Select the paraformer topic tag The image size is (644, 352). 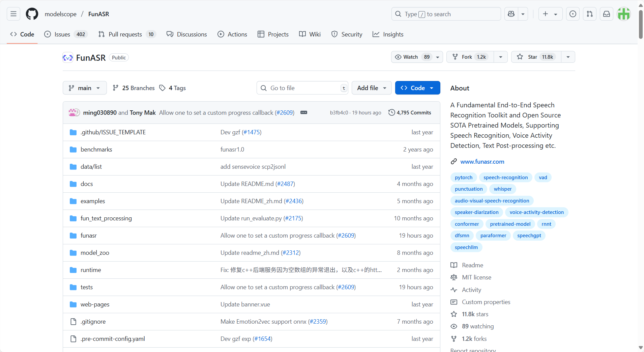pos(493,235)
